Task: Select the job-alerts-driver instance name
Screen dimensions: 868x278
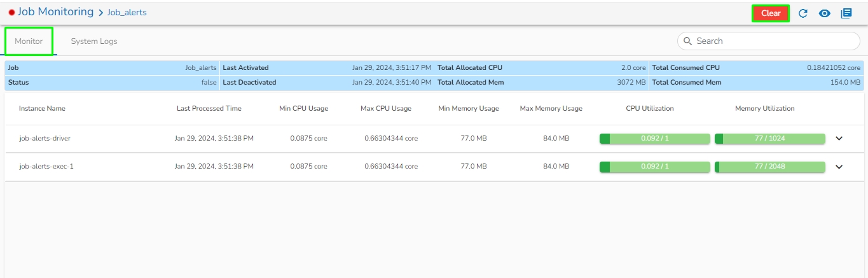Action: (45, 138)
